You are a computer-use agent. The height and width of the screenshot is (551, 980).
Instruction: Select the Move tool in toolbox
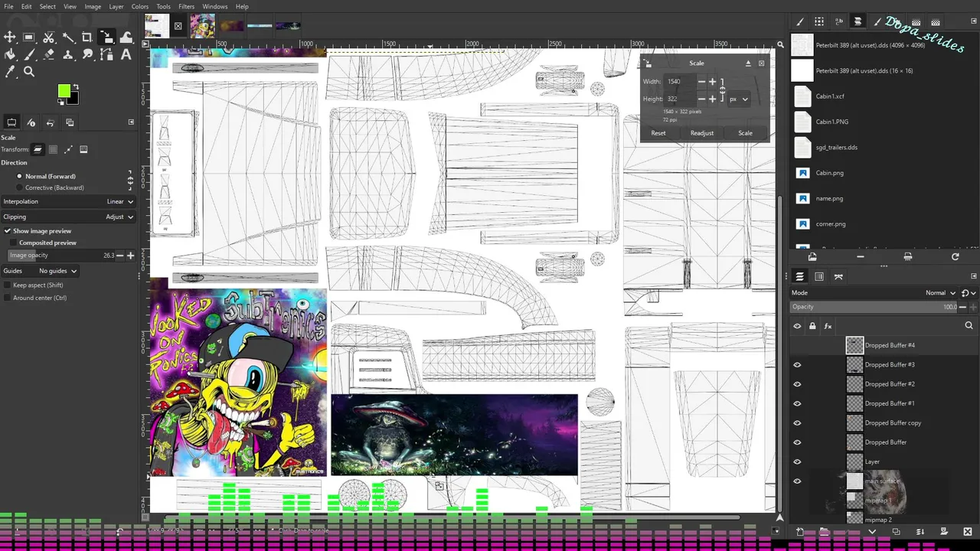10,37
